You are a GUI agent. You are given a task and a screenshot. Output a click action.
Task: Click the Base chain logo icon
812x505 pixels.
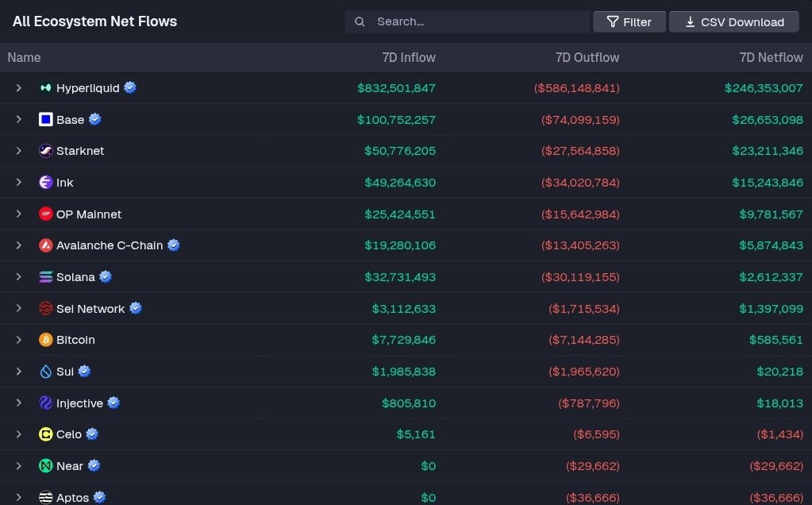pos(45,120)
